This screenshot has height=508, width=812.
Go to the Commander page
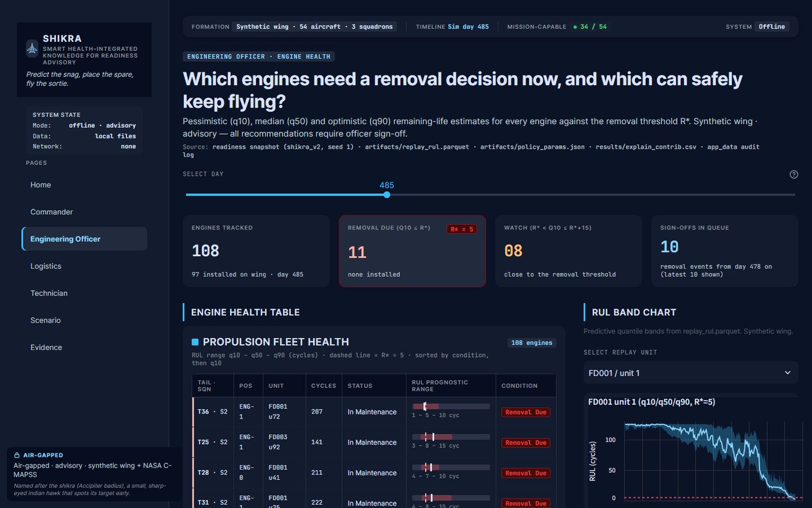click(x=84, y=212)
